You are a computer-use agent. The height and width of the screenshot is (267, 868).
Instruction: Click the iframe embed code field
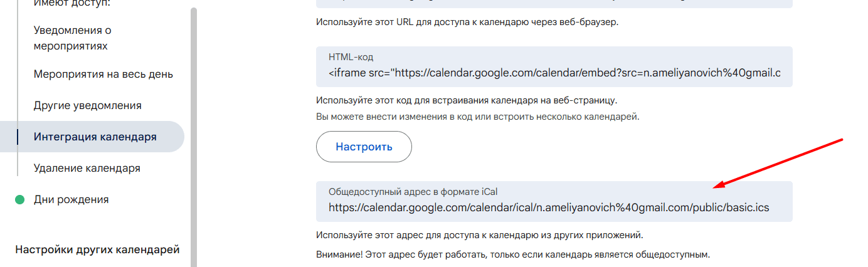554,73
